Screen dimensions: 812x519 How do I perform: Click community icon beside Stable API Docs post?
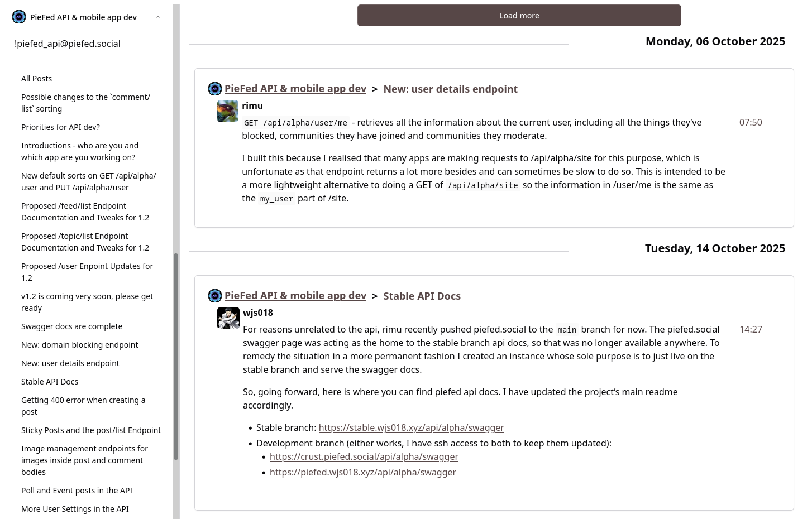click(x=215, y=296)
